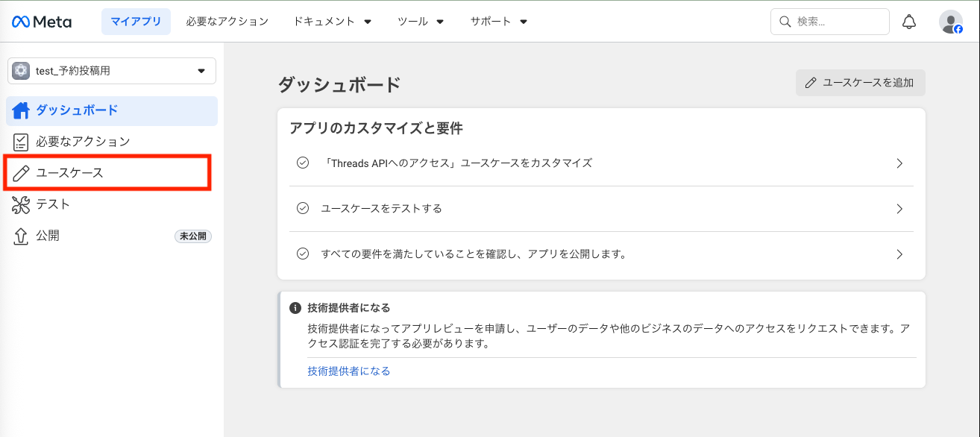Image resolution: width=980 pixels, height=437 pixels.
Task: Click the ユースケース pencil icon in sidebar
Action: pyautogui.click(x=21, y=173)
